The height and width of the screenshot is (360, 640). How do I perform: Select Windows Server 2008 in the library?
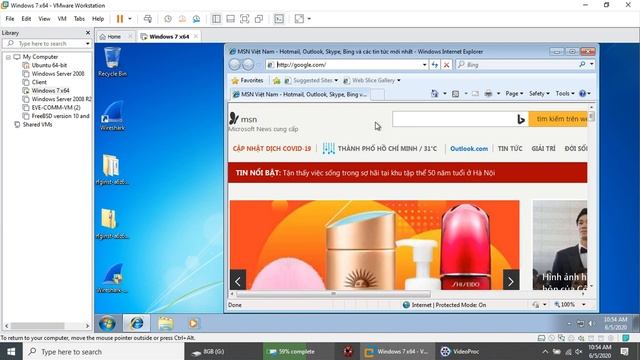pos(58,74)
